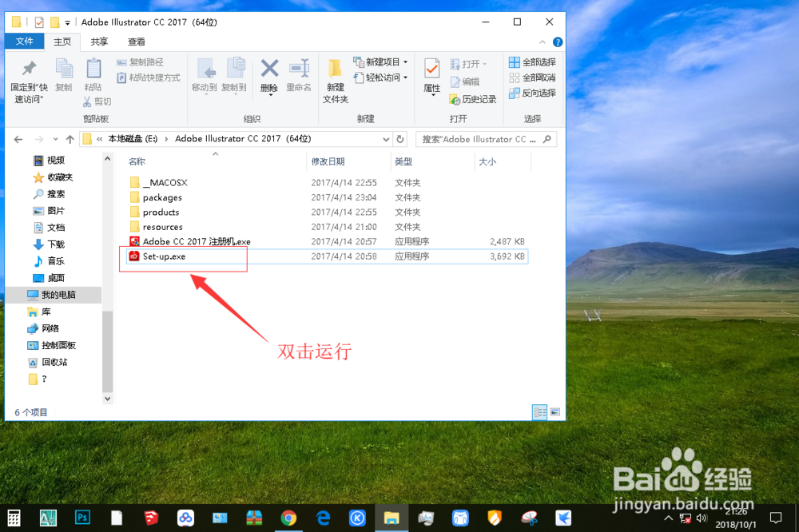Click the Copy path button

coord(140,62)
